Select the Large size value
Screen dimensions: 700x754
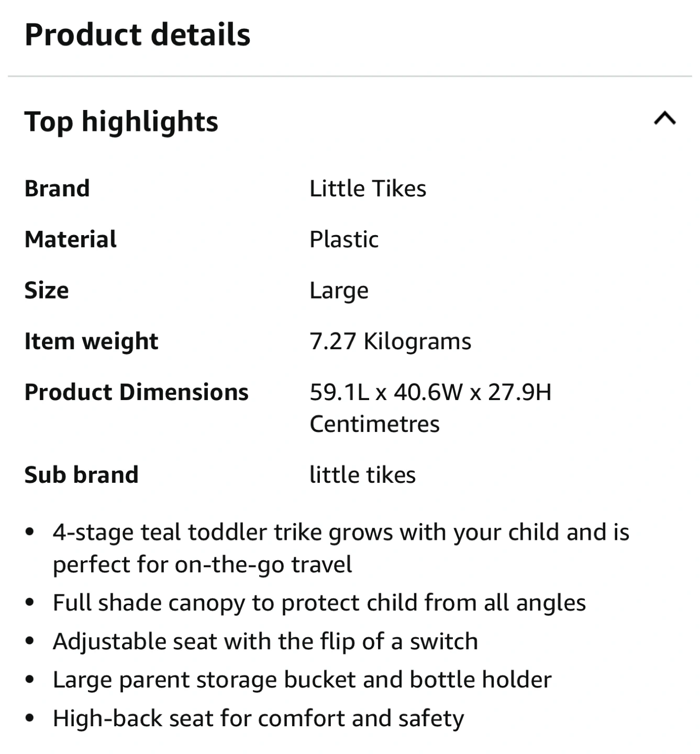coord(339,291)
